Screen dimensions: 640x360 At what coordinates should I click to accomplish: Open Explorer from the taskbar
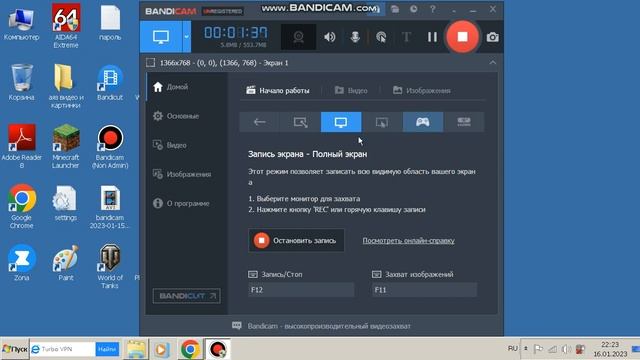pos(136,349)
